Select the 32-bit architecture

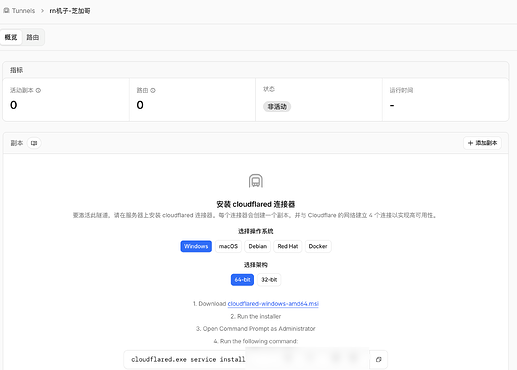(269, 280)
